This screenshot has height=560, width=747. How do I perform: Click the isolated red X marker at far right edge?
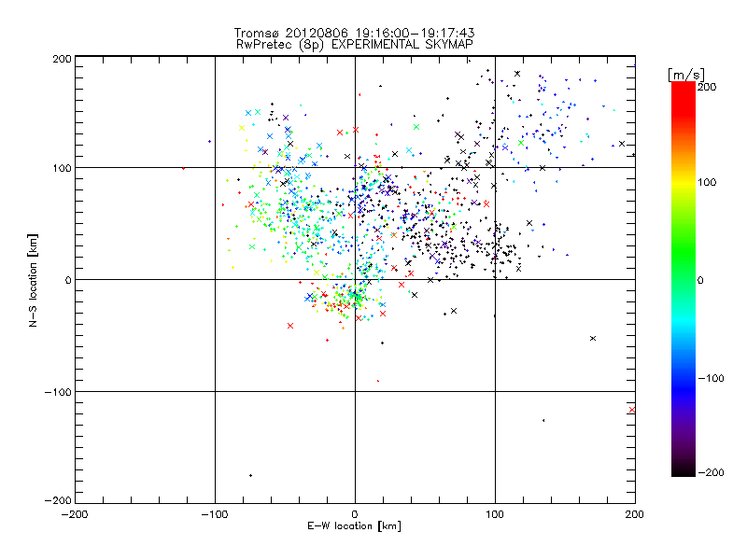[x=632, y=410]
